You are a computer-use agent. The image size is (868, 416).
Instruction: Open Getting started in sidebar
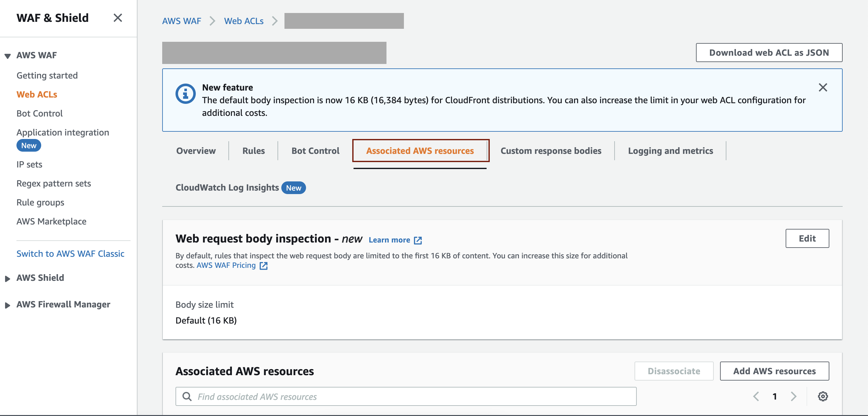click(x=47, y=75)
